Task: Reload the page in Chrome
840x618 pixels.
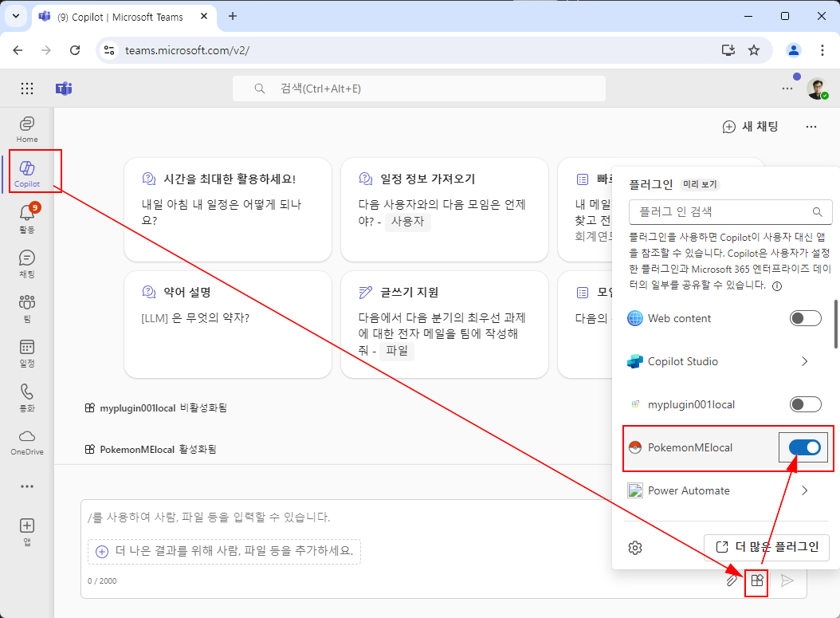Action: pos(75,50)
